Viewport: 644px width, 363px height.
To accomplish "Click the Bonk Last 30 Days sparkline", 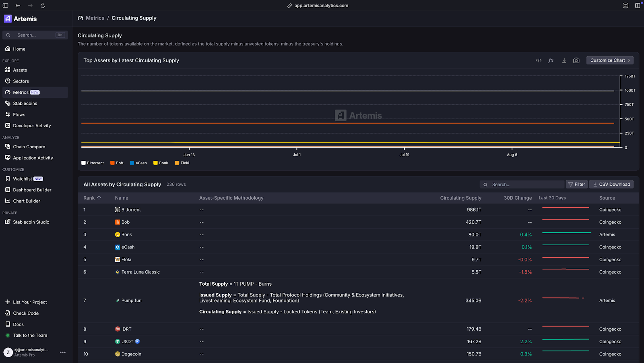I will tap(566, 233).
